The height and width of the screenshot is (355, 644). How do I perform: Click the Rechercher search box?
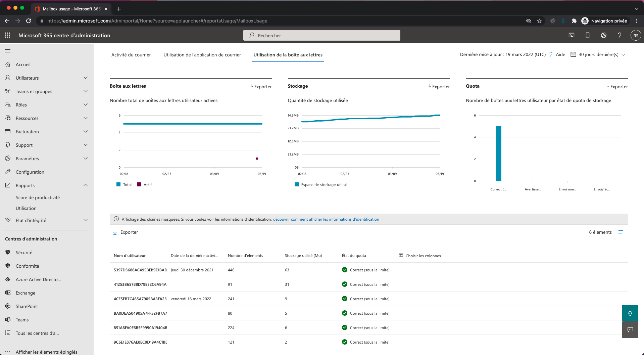click(322, 35)
